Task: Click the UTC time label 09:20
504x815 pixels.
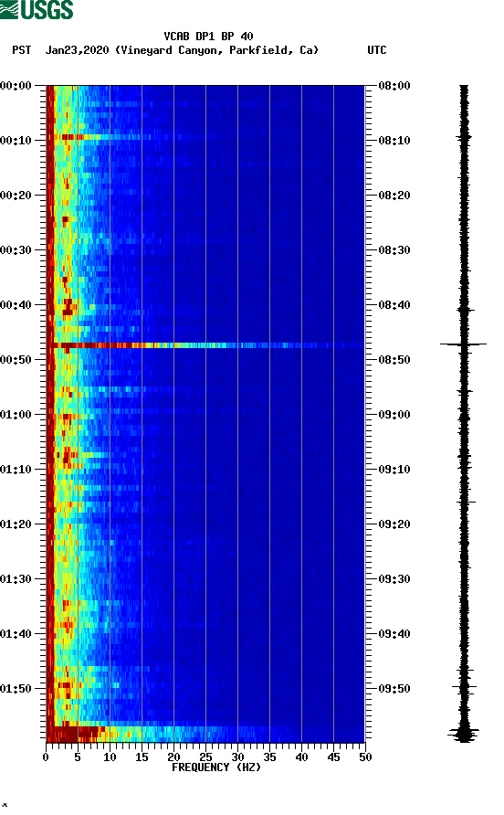Action: tap(394, 524)
